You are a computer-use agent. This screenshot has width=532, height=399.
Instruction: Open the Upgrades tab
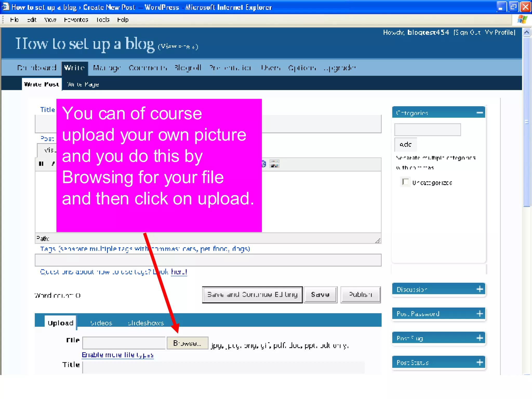point(340,68)
